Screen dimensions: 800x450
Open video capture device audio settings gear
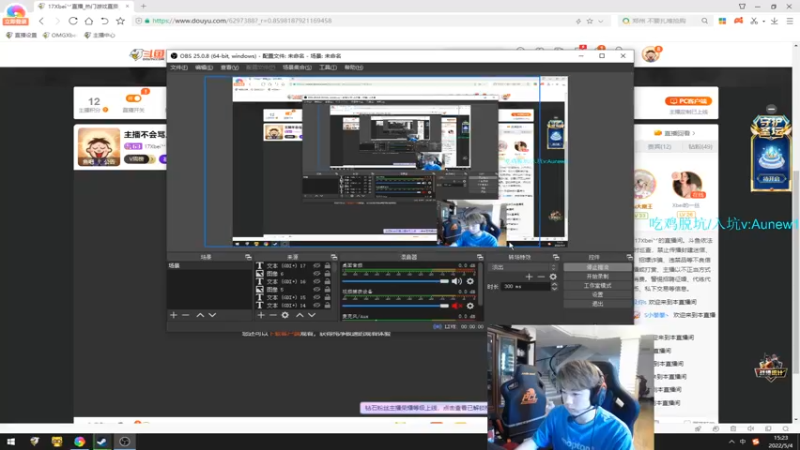[x=470, y=306]
